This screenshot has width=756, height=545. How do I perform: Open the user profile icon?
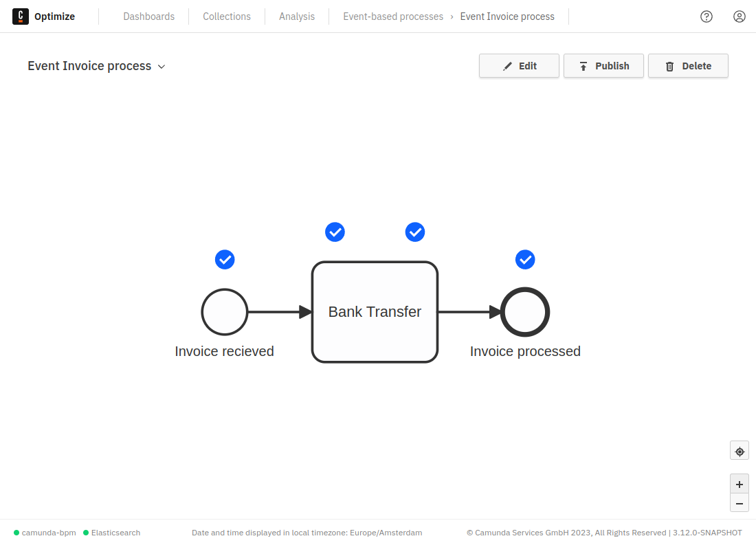pyautogui.click(x=740, y=16)
